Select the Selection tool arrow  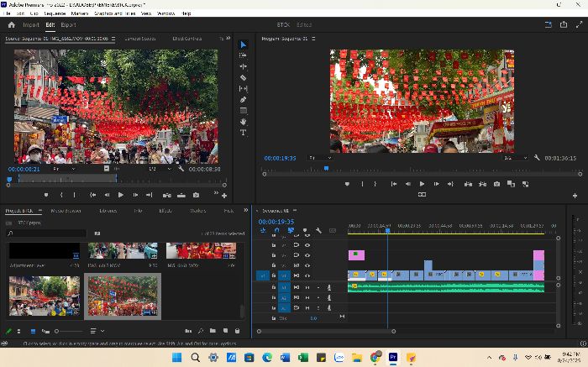[243, 45]
